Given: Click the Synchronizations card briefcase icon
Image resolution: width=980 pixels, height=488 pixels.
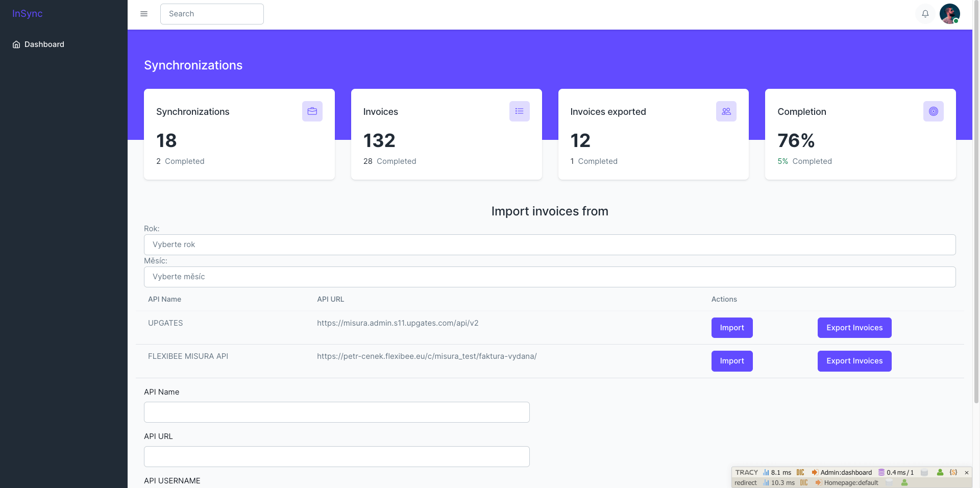Looking at the screenshot, I should (x=312, y=111).
